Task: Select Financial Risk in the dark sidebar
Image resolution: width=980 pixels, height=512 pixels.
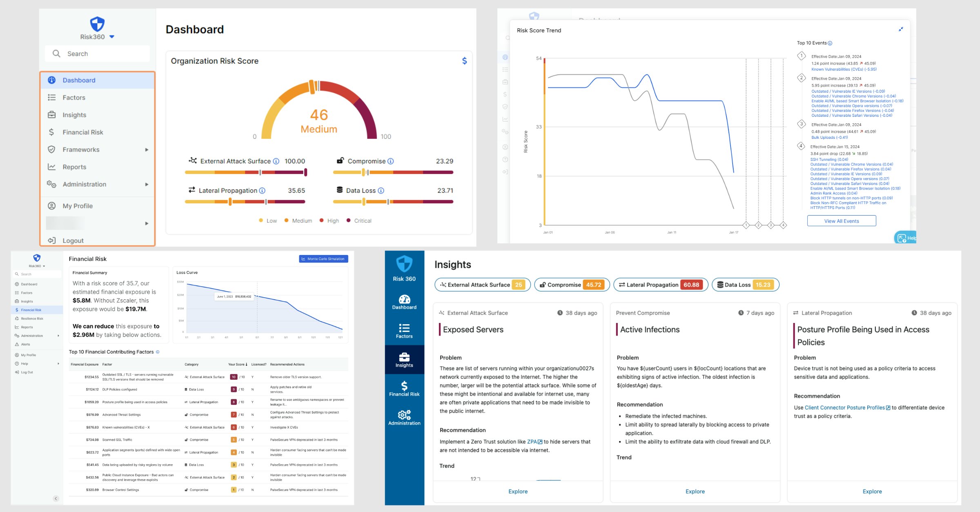Action: tap(404, 387)
